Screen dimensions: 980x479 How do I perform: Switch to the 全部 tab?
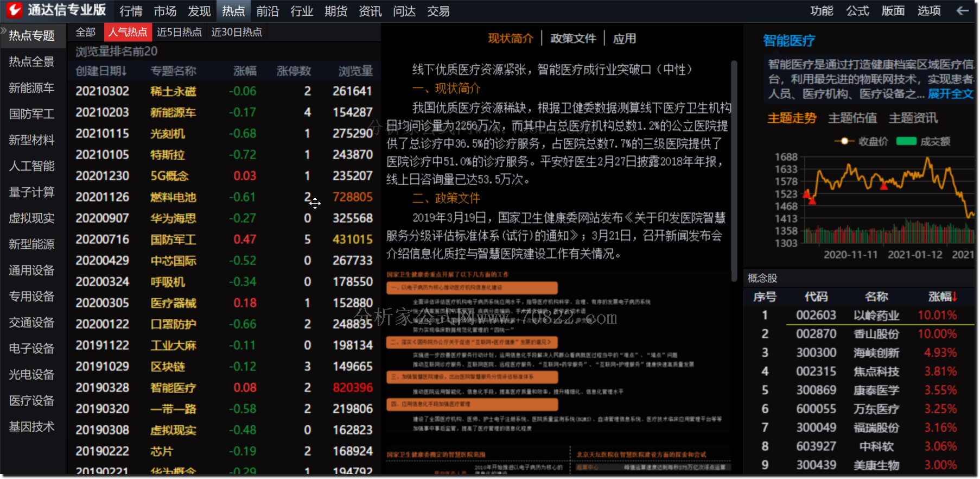click(x=85, y=32)
